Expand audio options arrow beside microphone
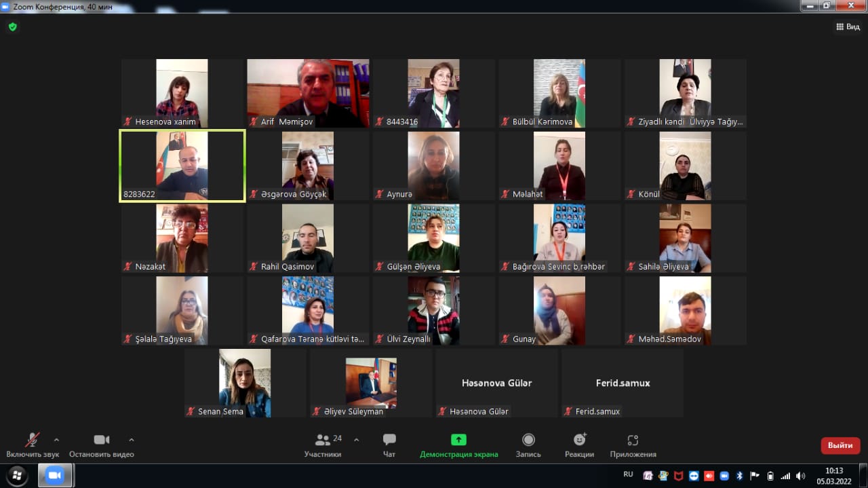 pyautogui.click(x=56, y=439)
